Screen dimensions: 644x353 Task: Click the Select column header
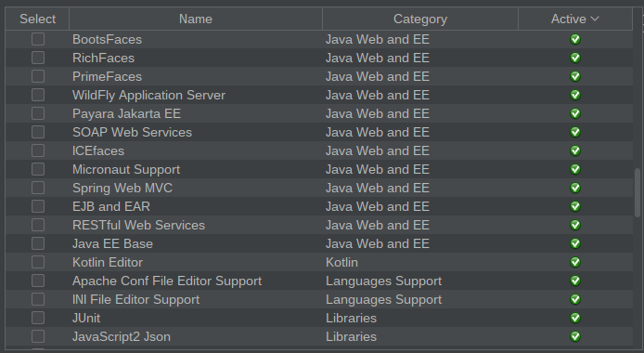(37, 19)
